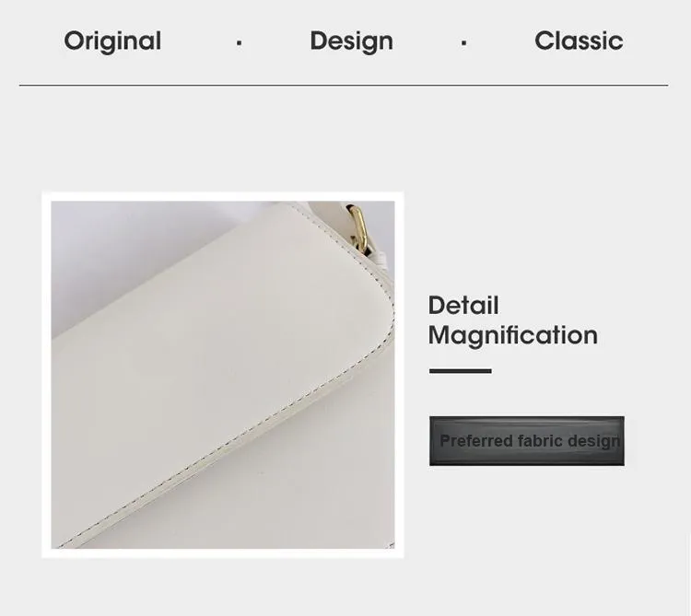The image size is (691, 616).
Task: Select the "Design" heading text
Action: click(x=351, y=41)
